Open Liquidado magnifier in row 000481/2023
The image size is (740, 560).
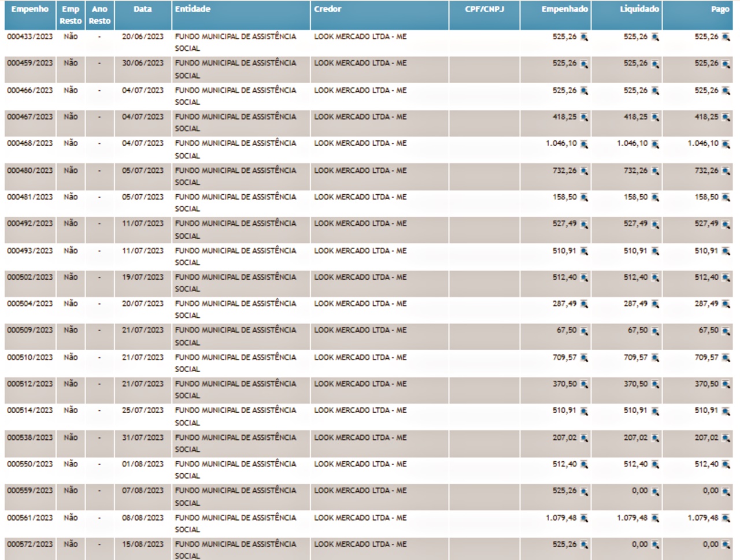655,198
